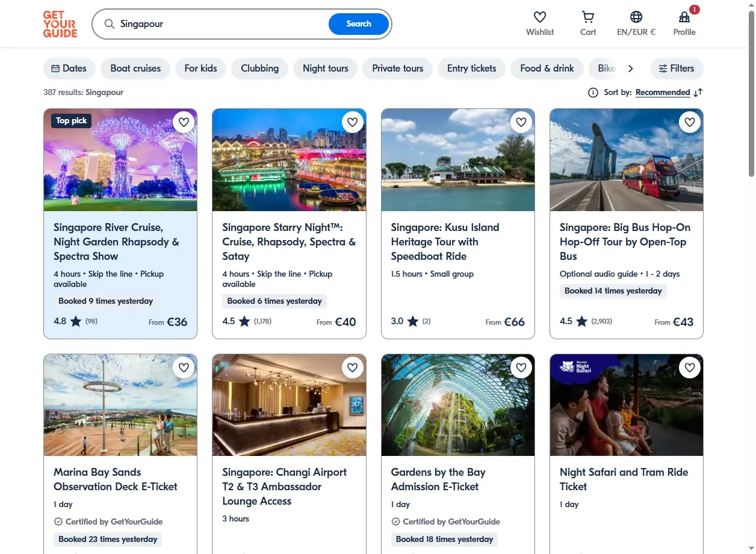Click the calendar icon in Dates chip
756x554 pixels.
tap(55, 69)
